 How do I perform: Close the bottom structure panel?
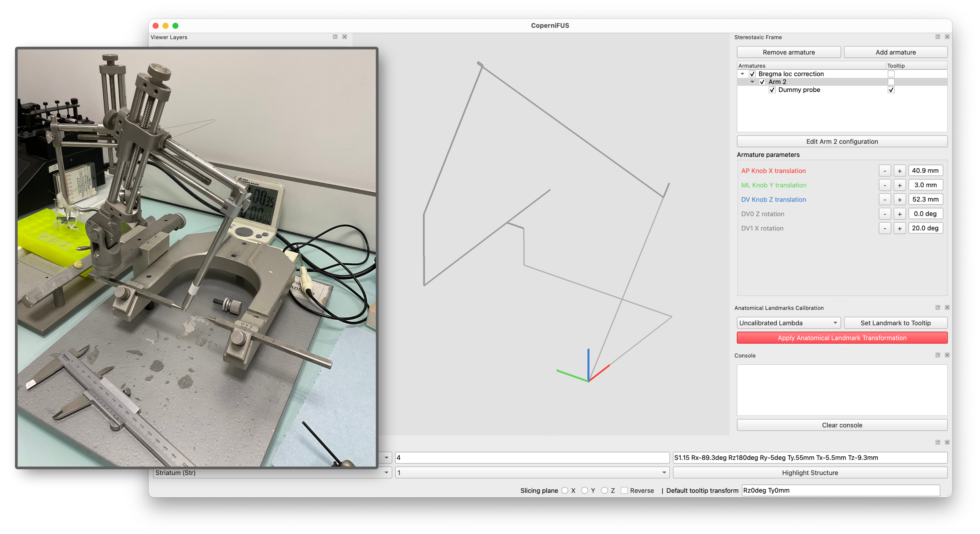point(947,442)
